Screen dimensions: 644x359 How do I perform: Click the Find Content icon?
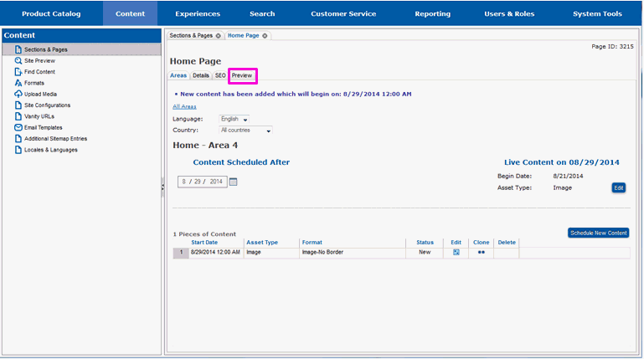pyautogui.click(x=18, y=72)
